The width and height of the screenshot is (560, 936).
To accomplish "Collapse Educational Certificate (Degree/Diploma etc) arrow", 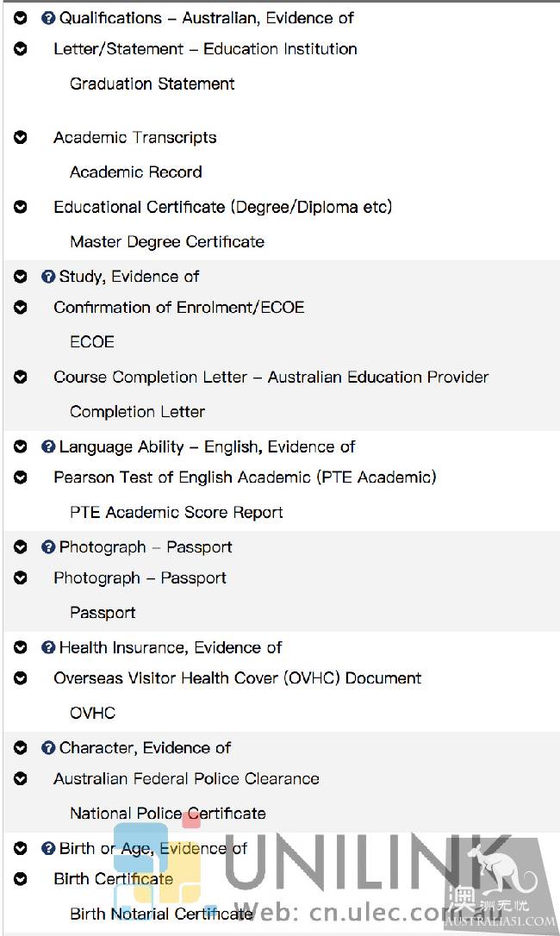I will tap(21, 207).
